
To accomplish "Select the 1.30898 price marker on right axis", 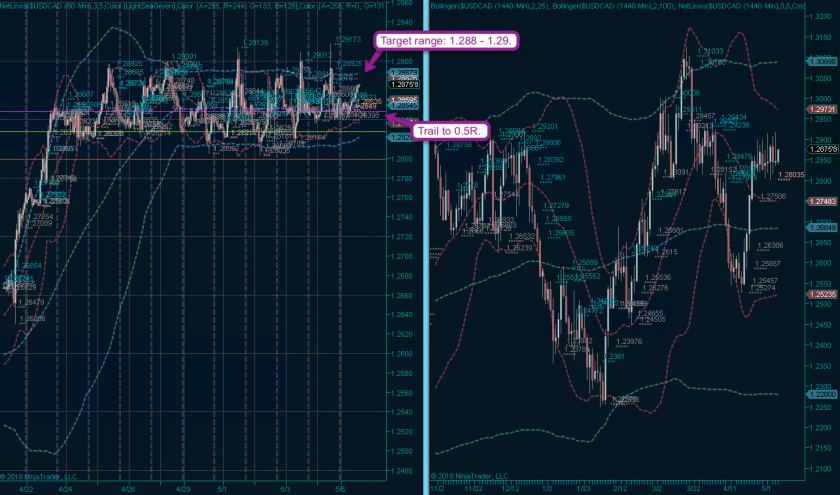I will pos(818,61).
